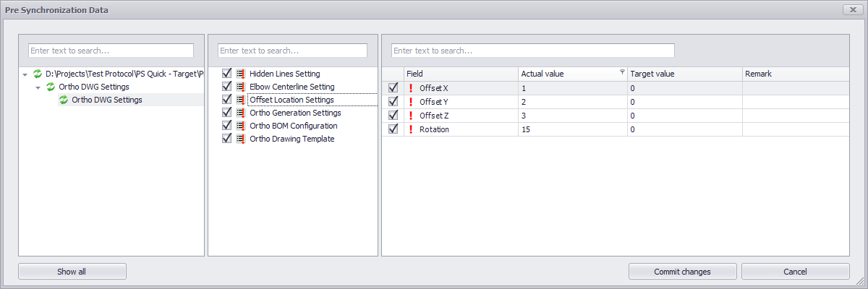This screenshot has width=868, height=289.
Task: Click the filter icon in the Actual value column header
Action: [622, 72]
